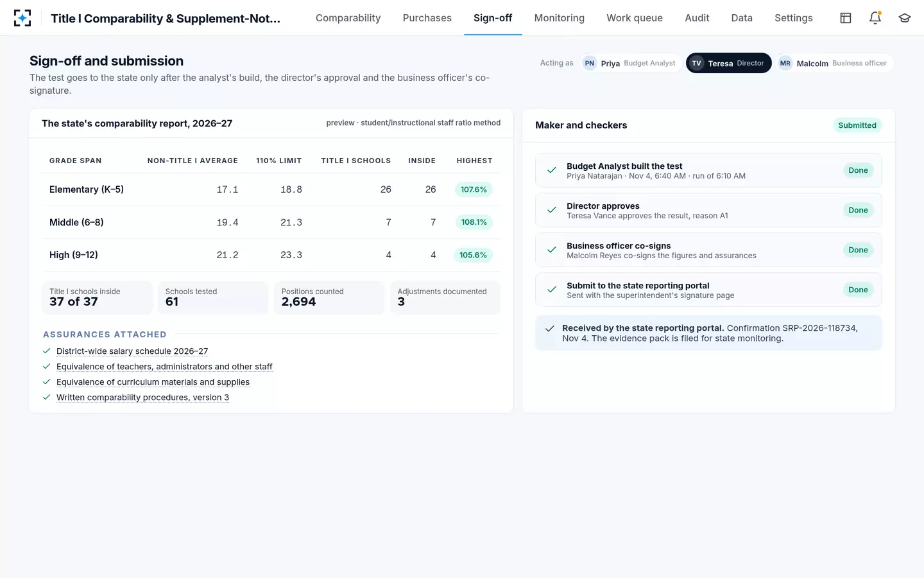Click the Done badge for Director approves
This screenshot has height=578, width=924.
tap(858, 210)
